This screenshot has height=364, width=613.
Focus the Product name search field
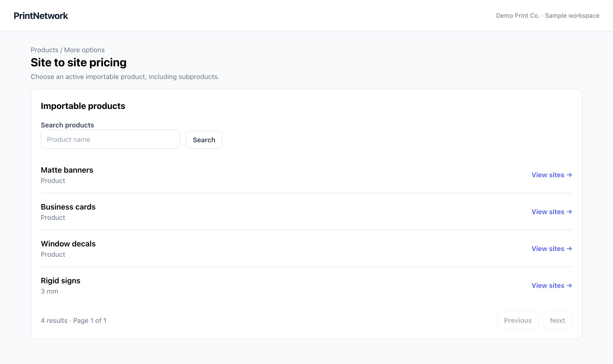tap(110, 139)
